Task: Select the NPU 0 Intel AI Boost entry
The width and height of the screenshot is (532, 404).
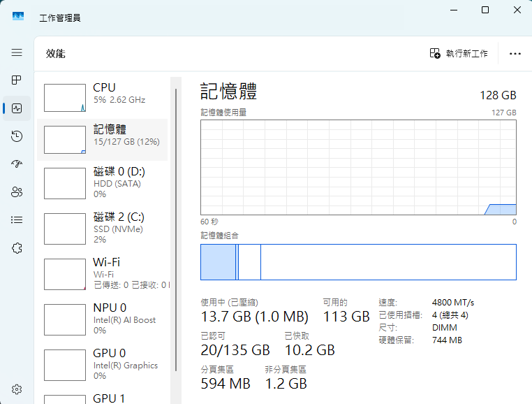Action: pos(103,319)
